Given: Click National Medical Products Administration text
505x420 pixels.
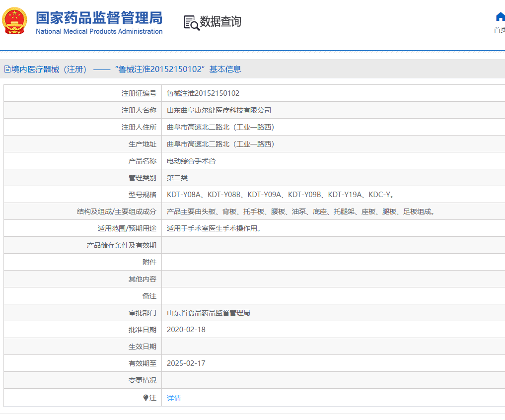Looking at the screenshot, I should [x=99, y=32].
